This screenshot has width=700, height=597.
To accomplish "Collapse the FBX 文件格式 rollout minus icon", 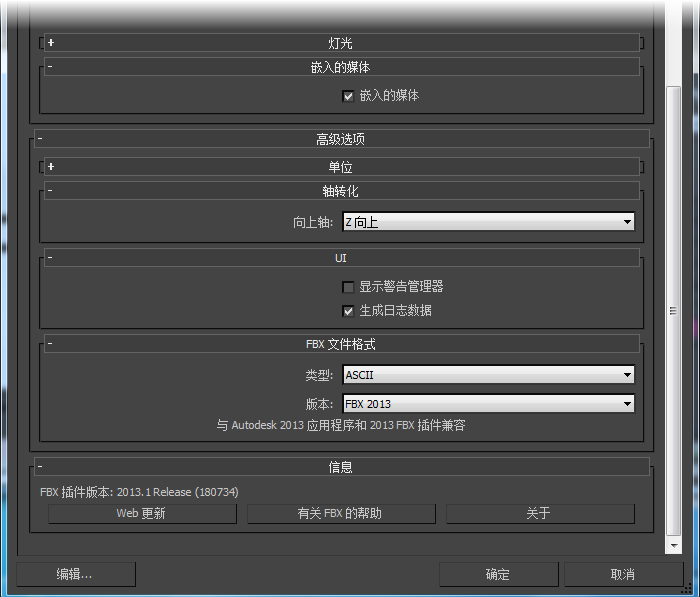I will (50, 344).
